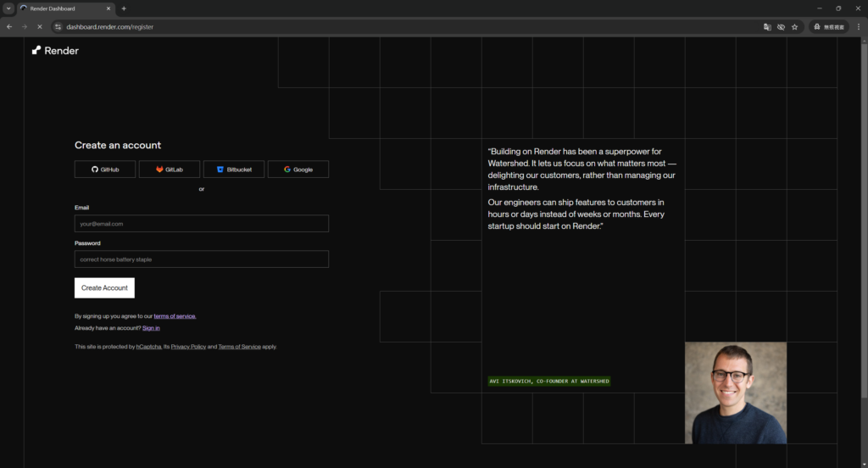Click the Avi Itskovich photo thumbnail
868x468 pixels.
(736, 393)
